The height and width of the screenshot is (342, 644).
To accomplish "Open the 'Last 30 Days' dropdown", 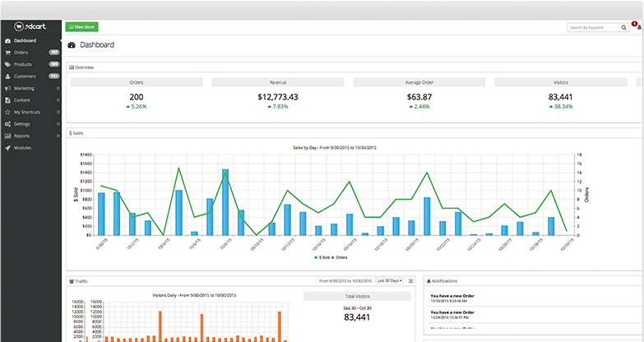I will (x=389, y=280).
